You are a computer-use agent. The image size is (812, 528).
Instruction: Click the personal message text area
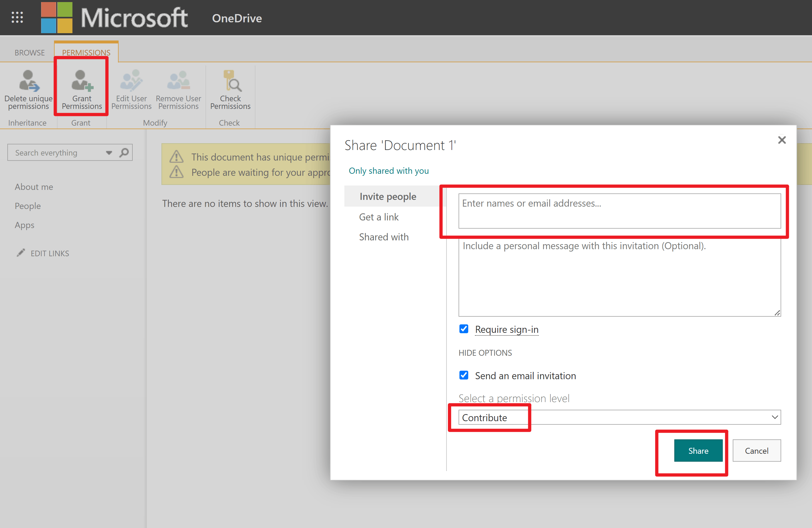(619, 278)
